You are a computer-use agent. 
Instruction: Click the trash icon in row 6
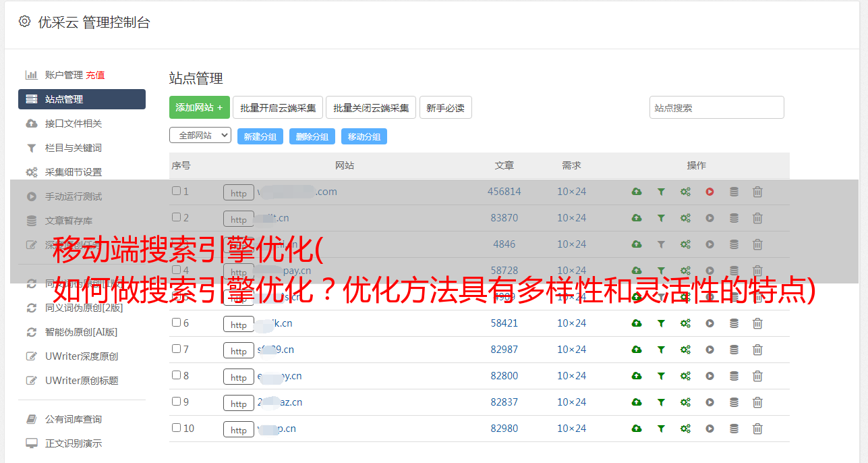pos(757,323)
